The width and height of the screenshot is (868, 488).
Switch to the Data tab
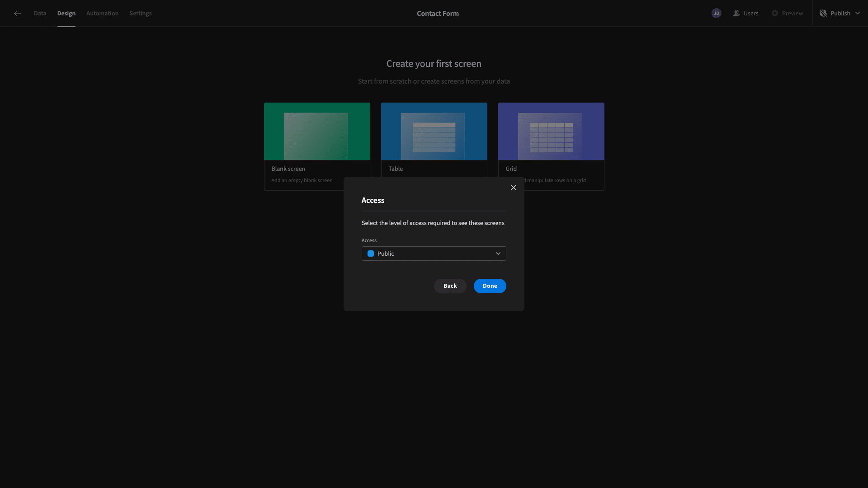[x=40, y=14]
